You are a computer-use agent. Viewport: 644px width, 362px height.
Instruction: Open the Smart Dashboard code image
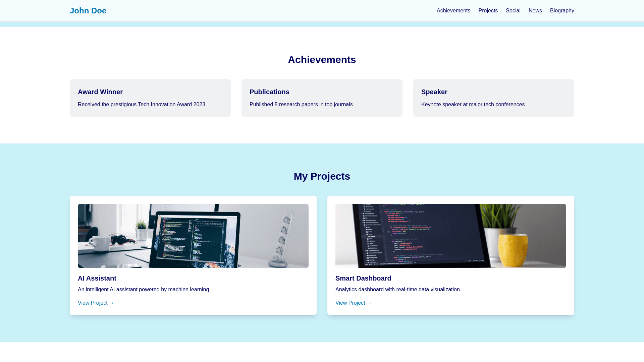coord(450,236)
